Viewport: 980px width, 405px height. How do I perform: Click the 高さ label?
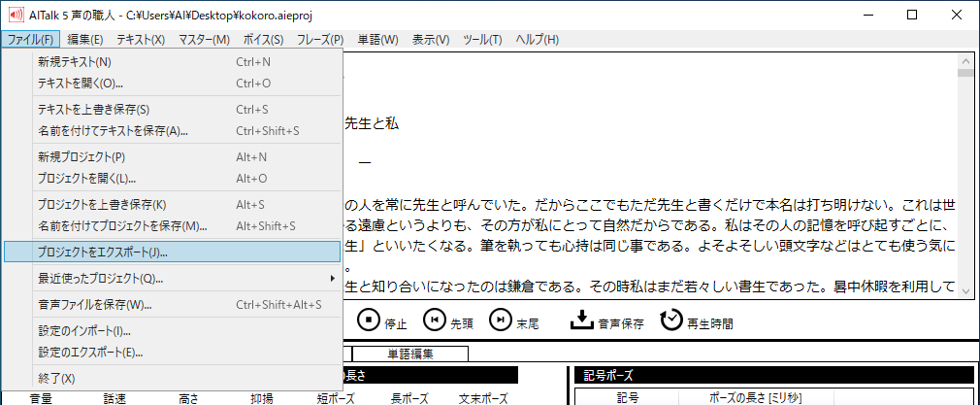pyautogui.click(x=188, y=399)
